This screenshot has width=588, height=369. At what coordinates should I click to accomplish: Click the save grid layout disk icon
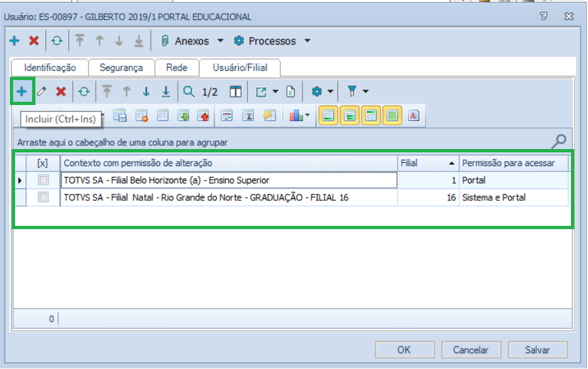click(120, 116)
